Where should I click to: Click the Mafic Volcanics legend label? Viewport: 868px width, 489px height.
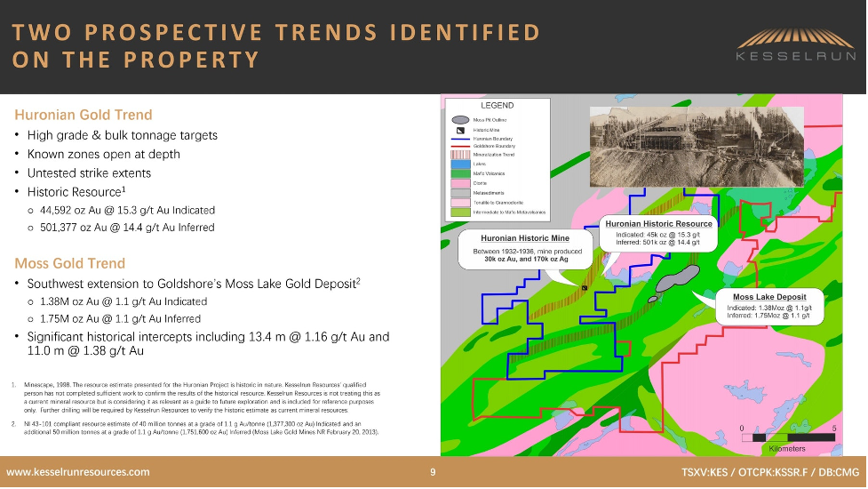point(489,174)
